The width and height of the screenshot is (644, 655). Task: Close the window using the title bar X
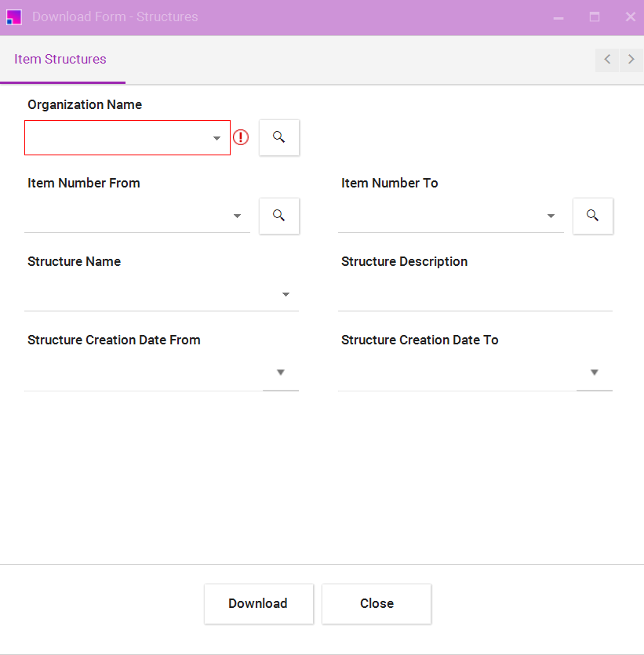click(x=630, y=16)
